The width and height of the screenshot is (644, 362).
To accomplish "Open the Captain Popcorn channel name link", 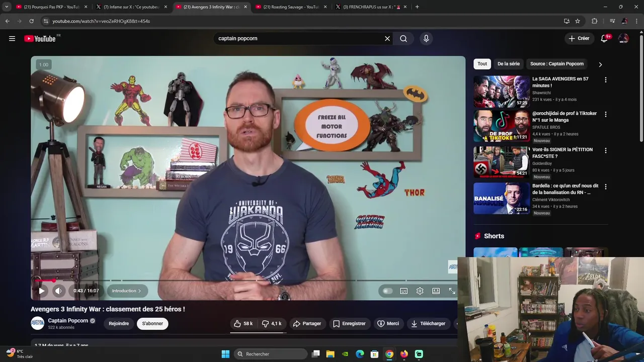I will coord(68,321).
